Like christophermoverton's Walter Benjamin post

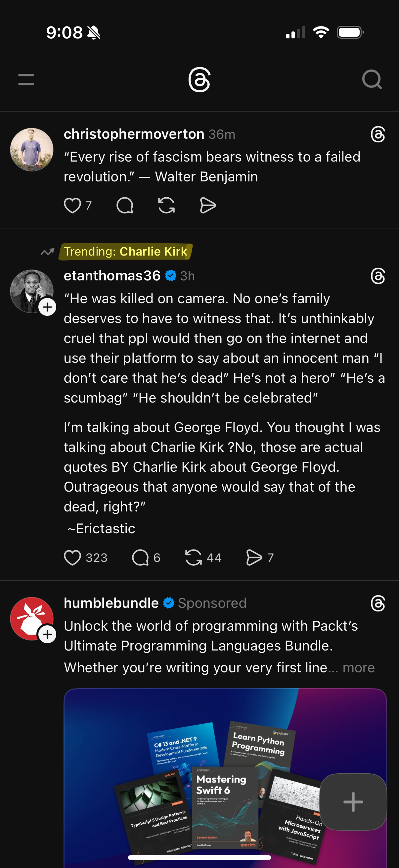(x=72, y=206)
